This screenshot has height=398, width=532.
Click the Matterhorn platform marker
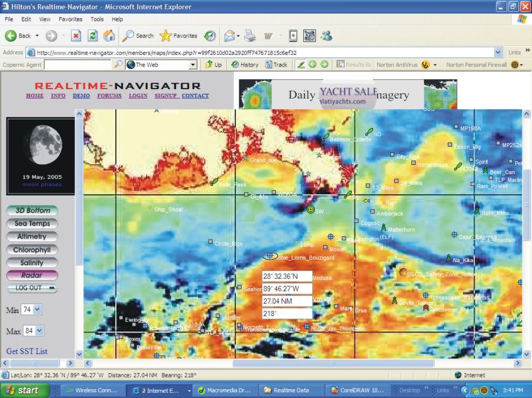pyautogui.click(x=384, y=227)
